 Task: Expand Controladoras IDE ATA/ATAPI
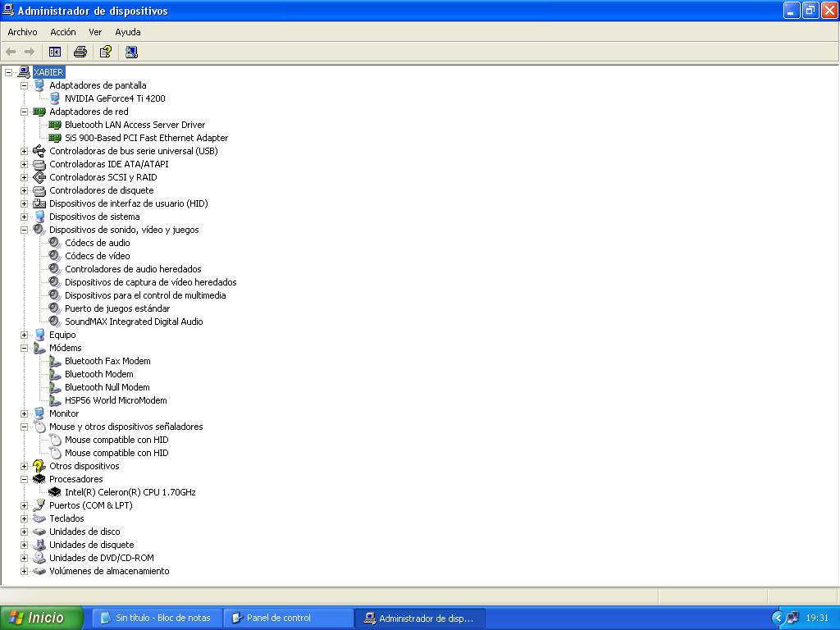[x=24, y=164]
